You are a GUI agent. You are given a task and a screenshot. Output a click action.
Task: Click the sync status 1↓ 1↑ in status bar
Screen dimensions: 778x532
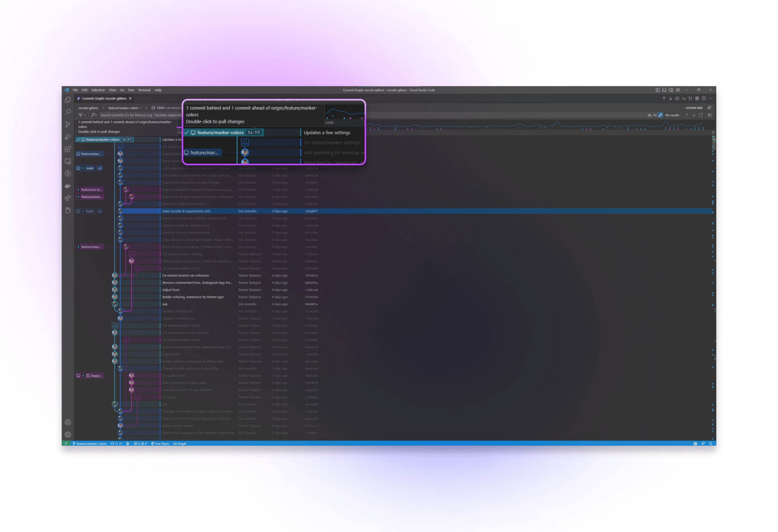pyautogui.click(x=116, y=443)
